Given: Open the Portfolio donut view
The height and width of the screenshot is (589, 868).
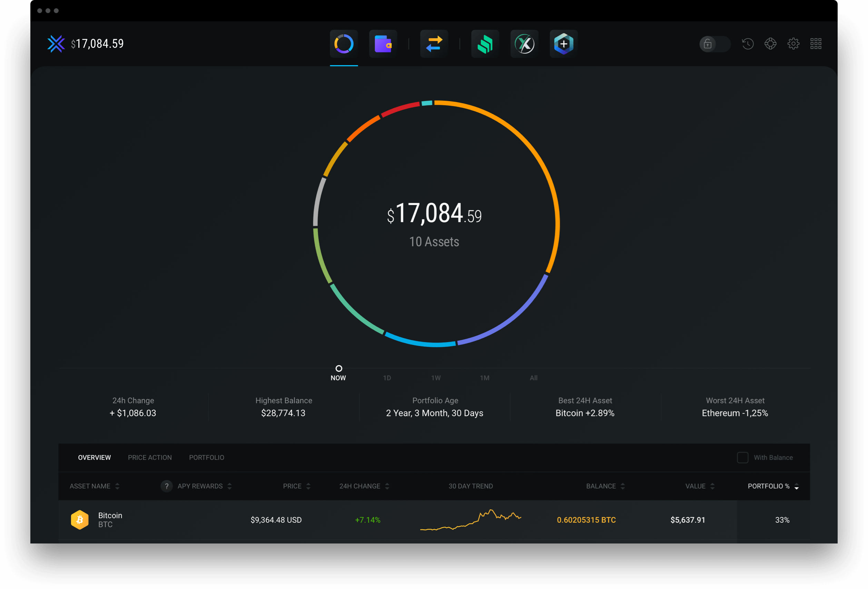Looking at the screenshot, I should (344, 43).
